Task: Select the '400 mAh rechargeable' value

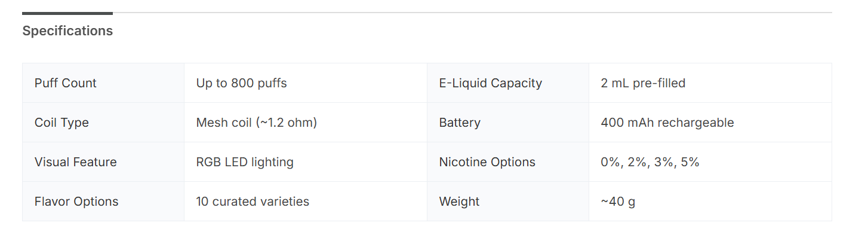Action: [x=667, y=123]
